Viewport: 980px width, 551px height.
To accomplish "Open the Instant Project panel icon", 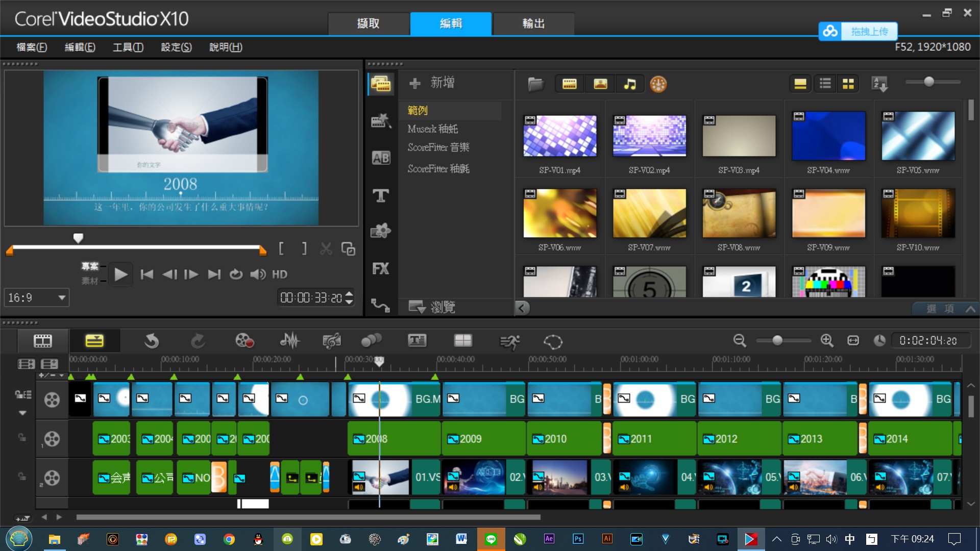I will pos(381,121).
